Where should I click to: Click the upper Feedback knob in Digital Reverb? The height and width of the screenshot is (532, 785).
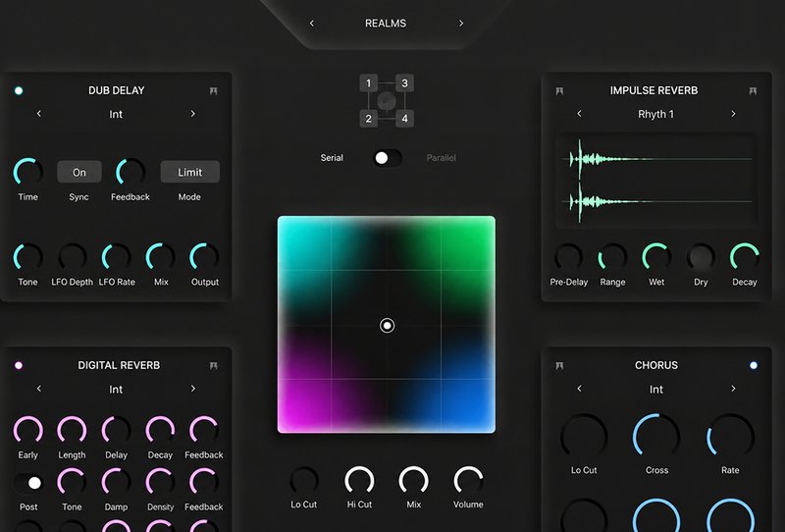(204, 430)
